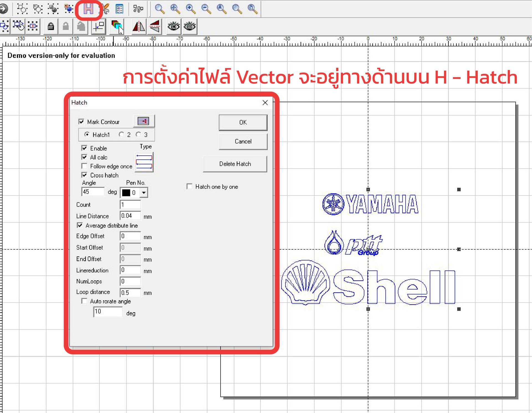The width and height of the screenshot is (532, 413).
Task: Select the ptt Group logo on canvas
Action: click(353, 243)
